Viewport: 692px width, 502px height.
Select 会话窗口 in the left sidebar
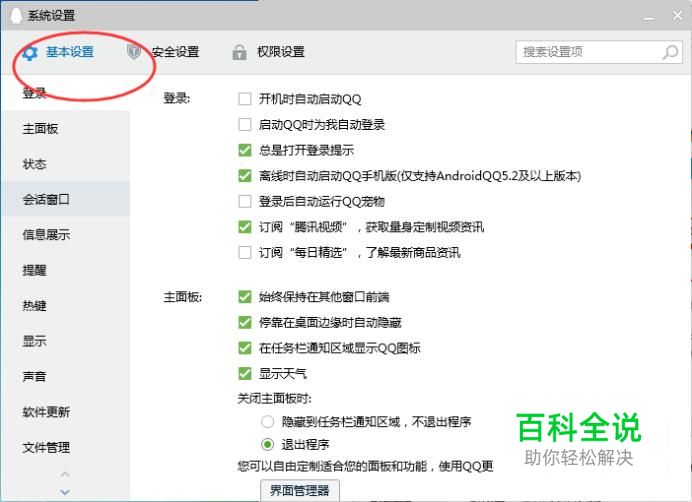[x=65, y=199]
